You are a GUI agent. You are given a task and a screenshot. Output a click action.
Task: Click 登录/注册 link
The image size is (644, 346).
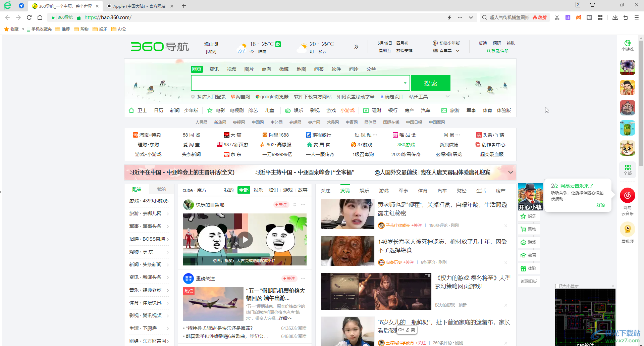pyautogui.click(x=497, y=51)
